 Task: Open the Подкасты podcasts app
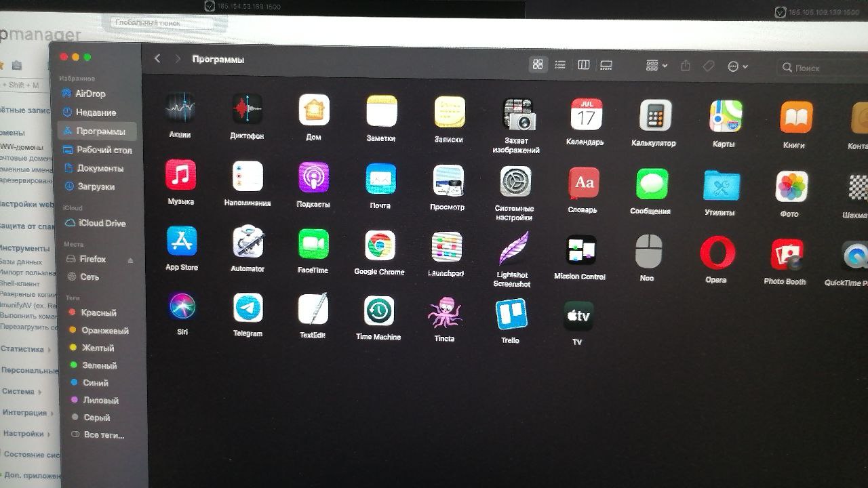[314, 178]
